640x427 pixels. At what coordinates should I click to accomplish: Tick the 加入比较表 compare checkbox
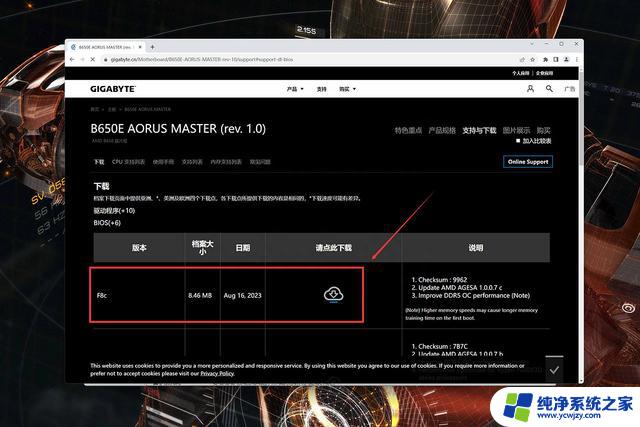tap(518, 140)
